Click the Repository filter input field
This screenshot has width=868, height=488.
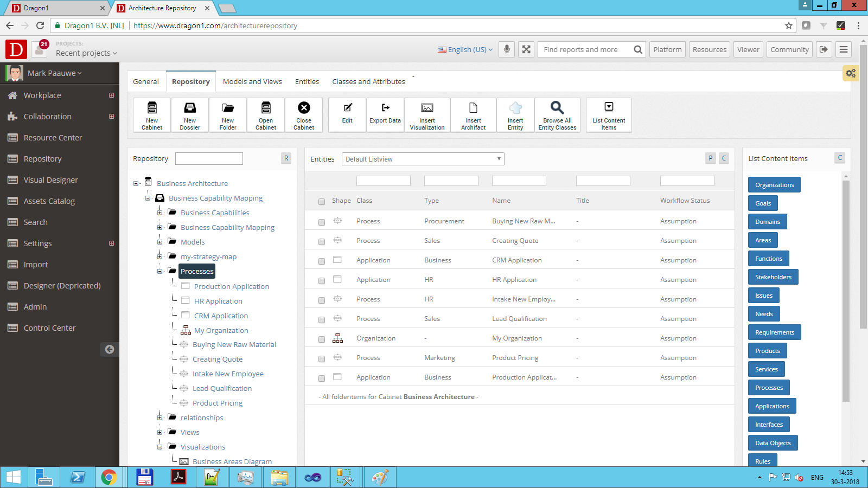(209, 158)
